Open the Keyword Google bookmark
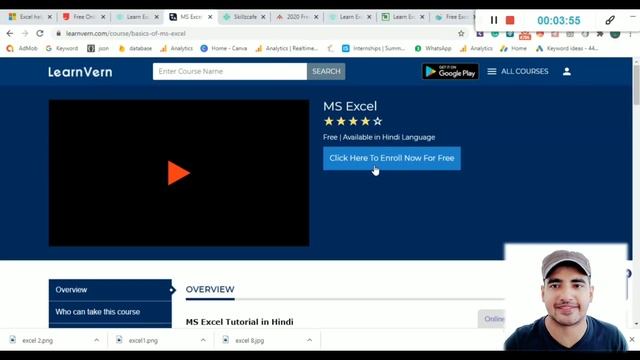 (62, 48)
